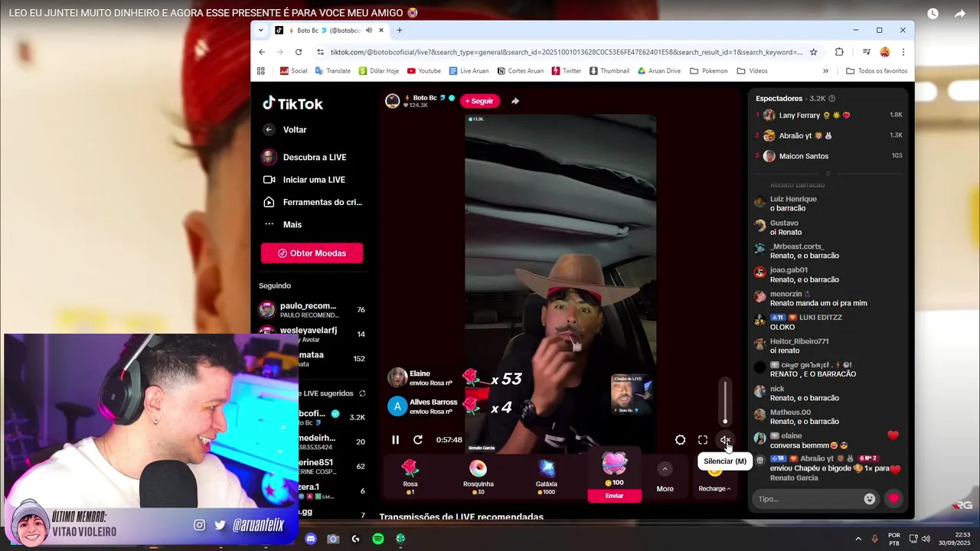Follow Boto Bc with the Seguir button
This screenshot has width=980, height=551.
pyautogui.click(x=479, y=101)
